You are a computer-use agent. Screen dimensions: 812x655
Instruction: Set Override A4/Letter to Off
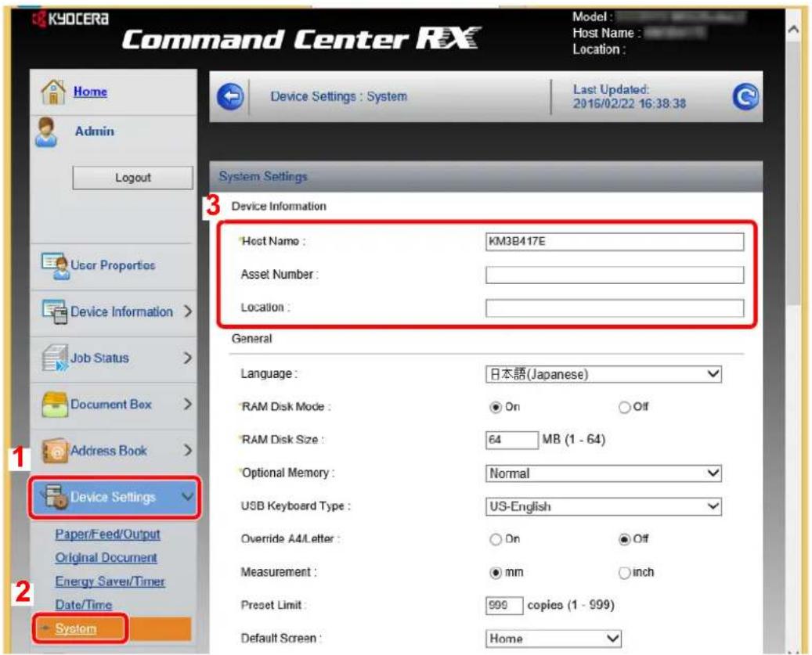click(624, 540)
